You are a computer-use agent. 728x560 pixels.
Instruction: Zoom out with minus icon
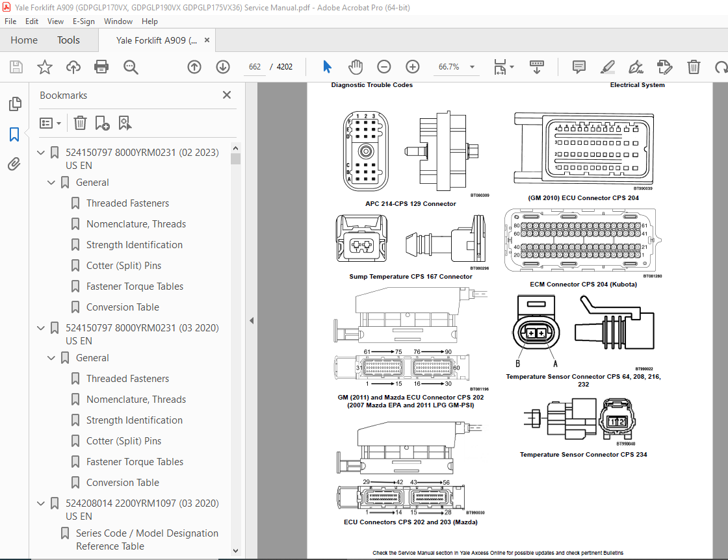click(x=384, y=67)
